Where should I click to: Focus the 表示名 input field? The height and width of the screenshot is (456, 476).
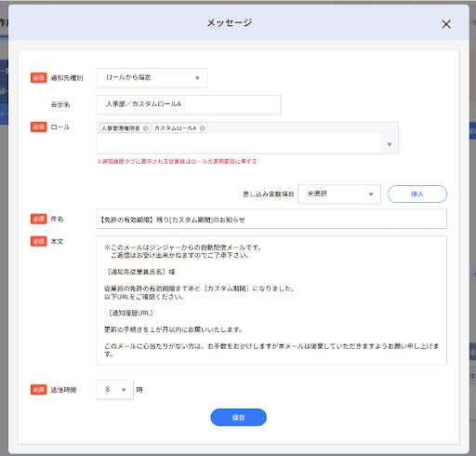click(189, 104)
